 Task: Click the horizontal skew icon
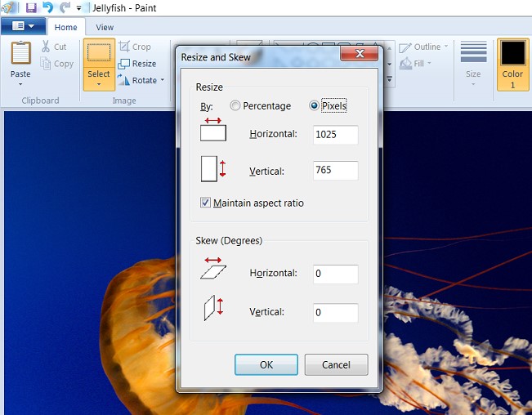(x=213, y=268)
